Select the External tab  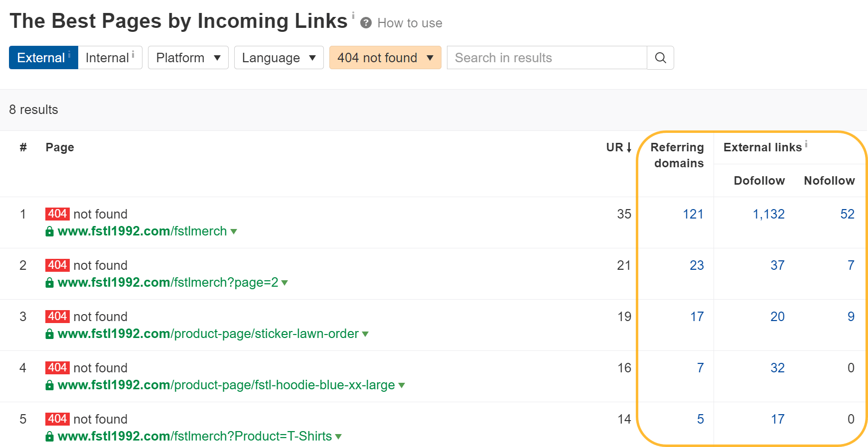[x=42, y=58]
